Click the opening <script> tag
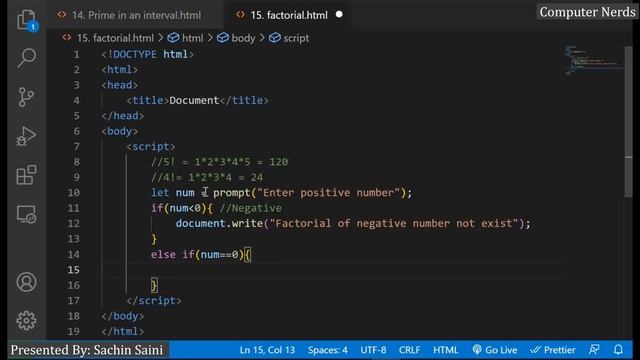Image resolution: width=640 pixels, height=360 pixels. [151, 147]
